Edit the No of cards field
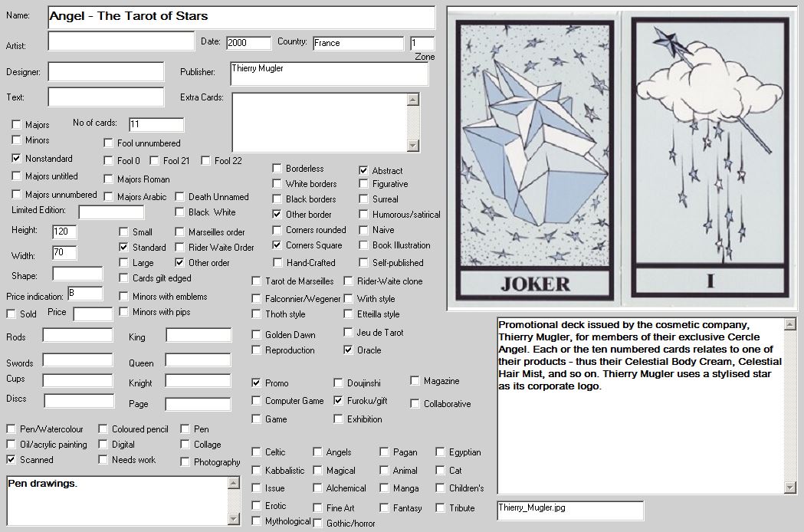This screenshot has height=532, width=804. pos(156,124)
